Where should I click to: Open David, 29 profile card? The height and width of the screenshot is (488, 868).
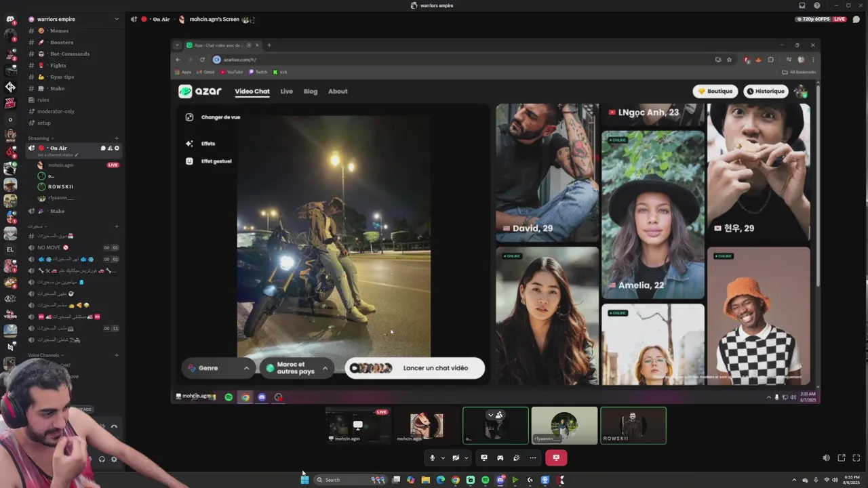tap(547, 172)
